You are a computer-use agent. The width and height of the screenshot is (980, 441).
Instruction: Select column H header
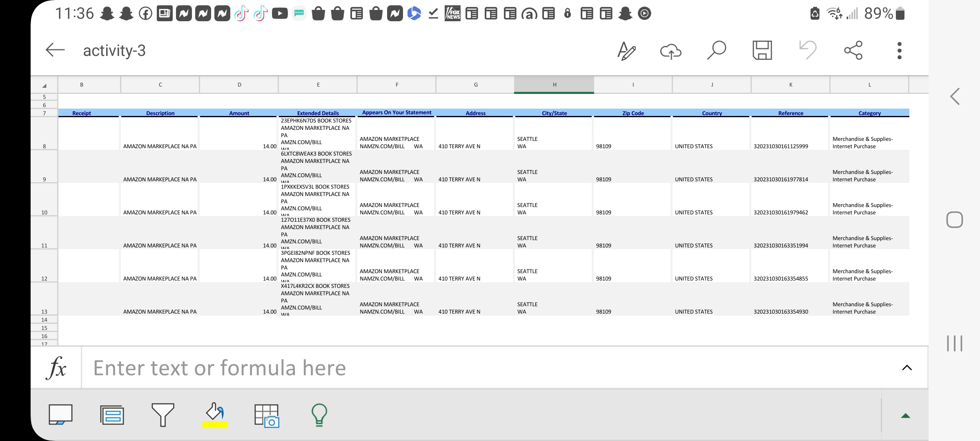[555, 85]
